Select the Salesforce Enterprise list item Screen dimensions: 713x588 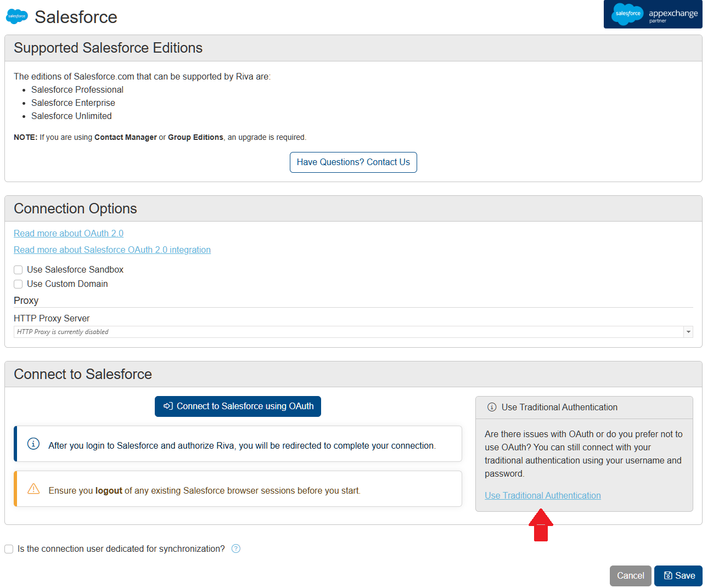pyautogui.click(x=73, y=103)
